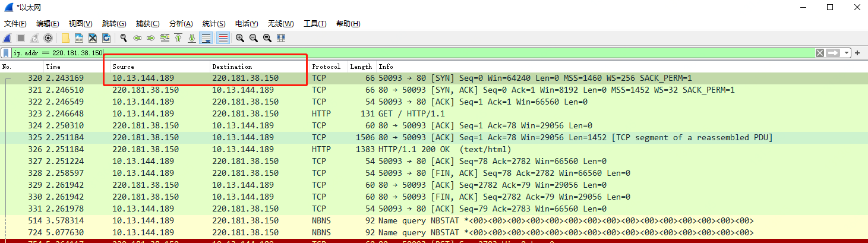Click the *以太网 window title icon

8,8
